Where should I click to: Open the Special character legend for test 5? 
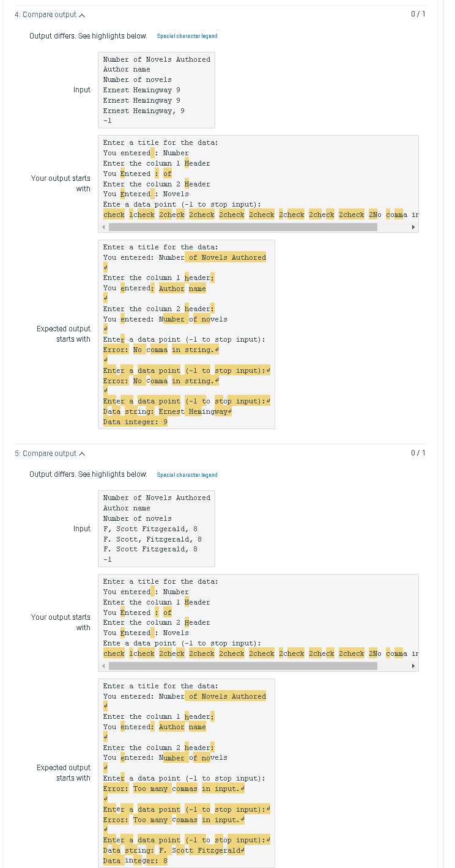point(187,476)
